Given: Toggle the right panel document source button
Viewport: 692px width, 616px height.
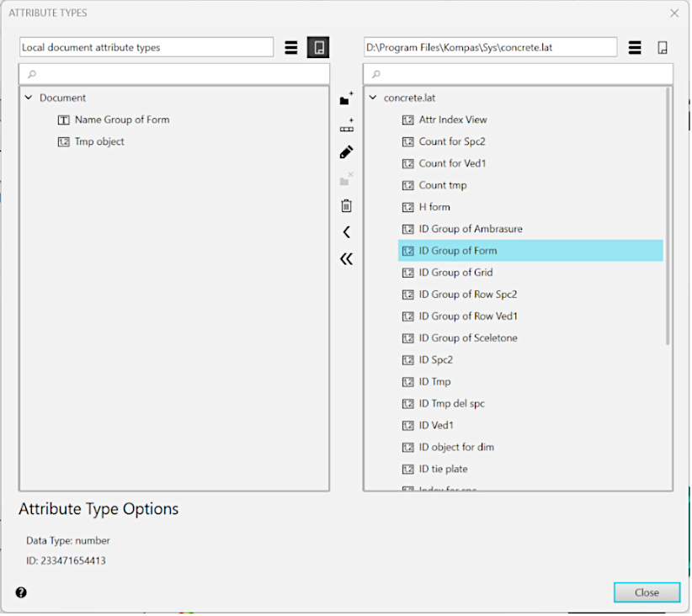Looking at the screenshot, I should (x=663, y=48).
